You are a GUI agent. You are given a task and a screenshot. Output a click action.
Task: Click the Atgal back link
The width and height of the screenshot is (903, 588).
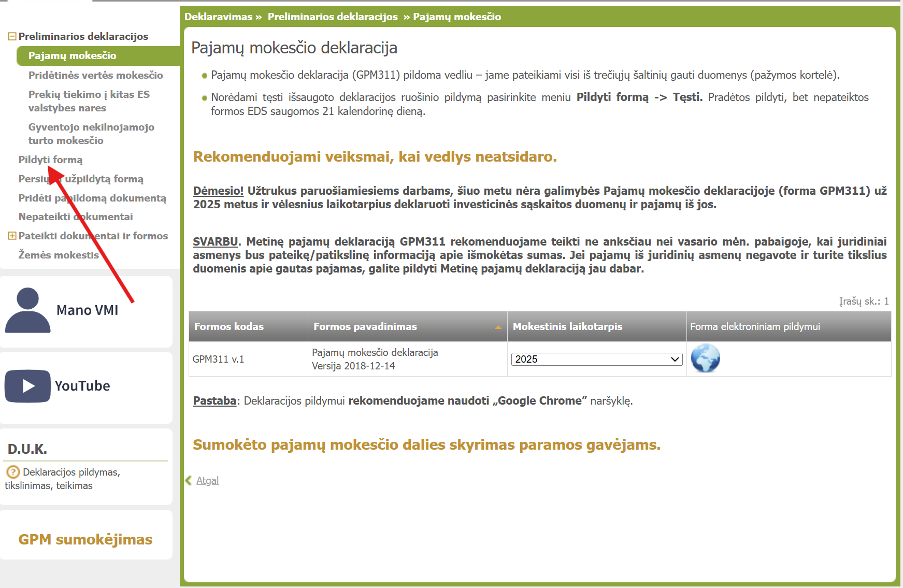pos(207,480)
